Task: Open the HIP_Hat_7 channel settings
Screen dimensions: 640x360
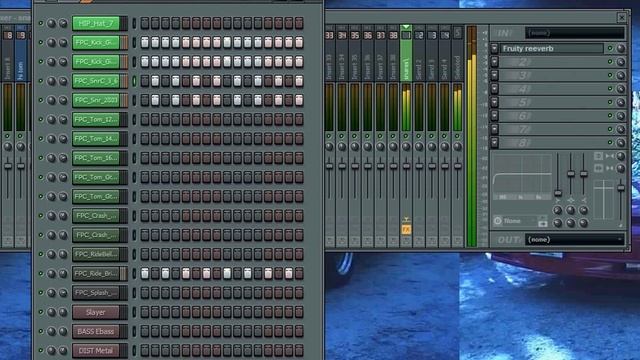Action: pyautogui.click(x=96, y=23)
